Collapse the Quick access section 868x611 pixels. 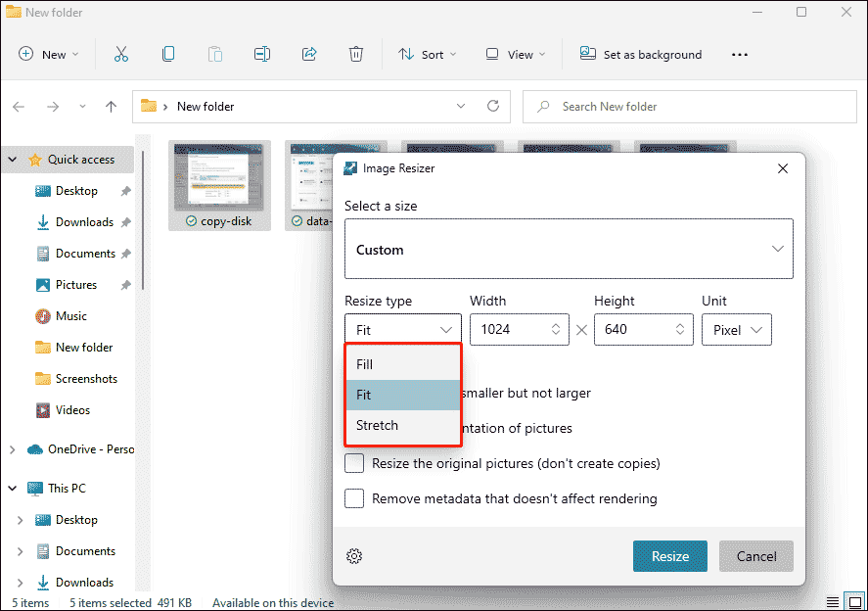(x=12, y=159)
